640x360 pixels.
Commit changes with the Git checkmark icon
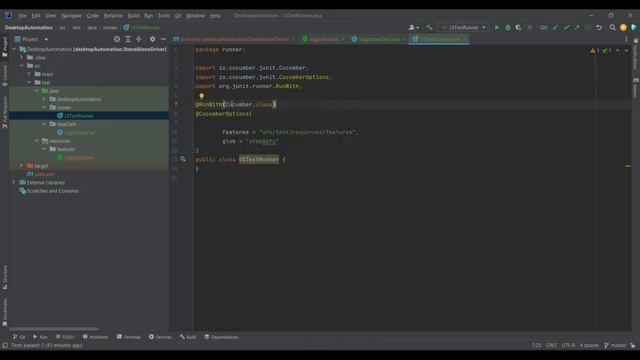(566, 28)
